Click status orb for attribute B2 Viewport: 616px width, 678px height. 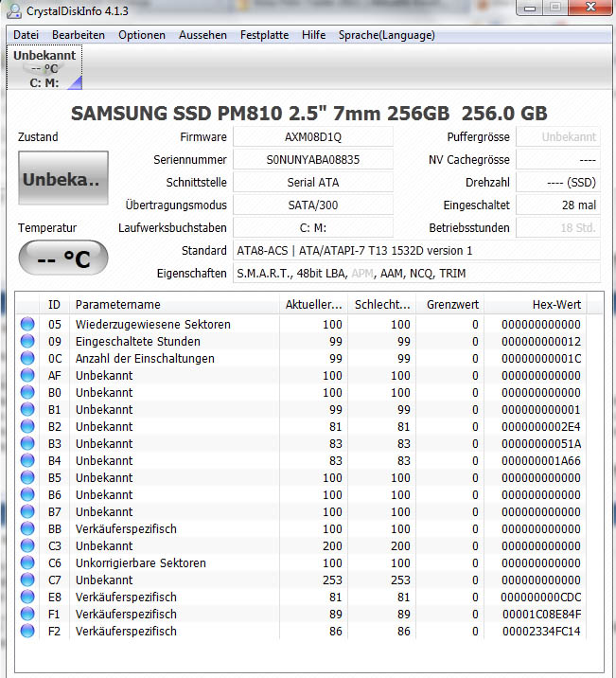(x=27, y=426)
